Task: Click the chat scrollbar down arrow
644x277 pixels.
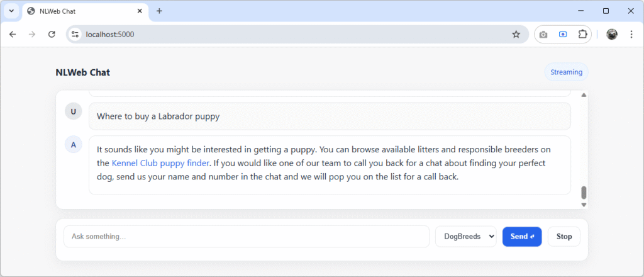Action: (584, 205)
